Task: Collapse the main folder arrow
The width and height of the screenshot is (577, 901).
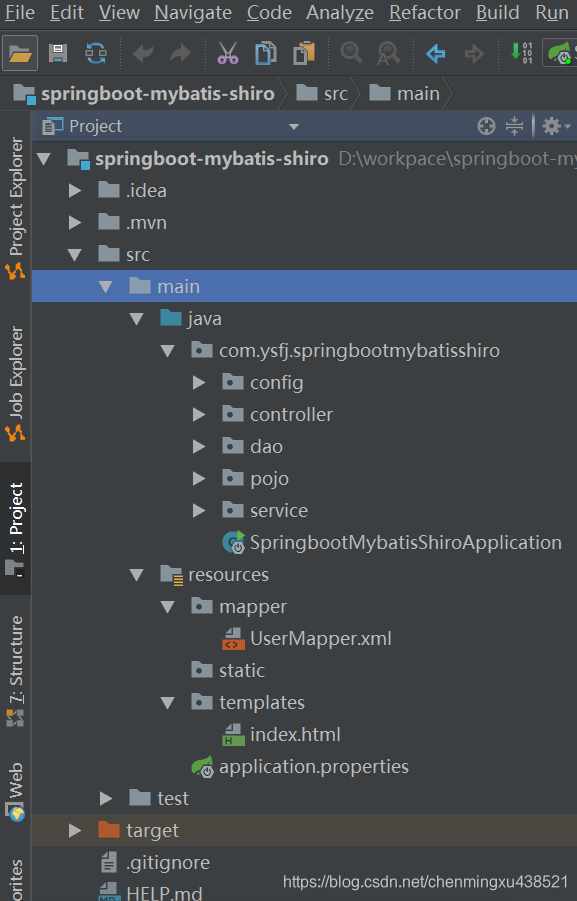Action: [106, 287]
